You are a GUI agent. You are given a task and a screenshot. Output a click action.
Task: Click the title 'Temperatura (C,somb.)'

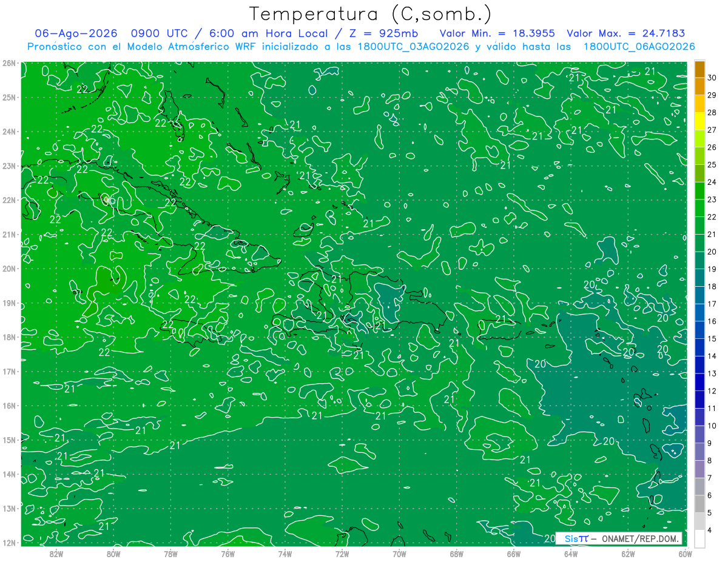pyautogui.click(x=371, y=15)
